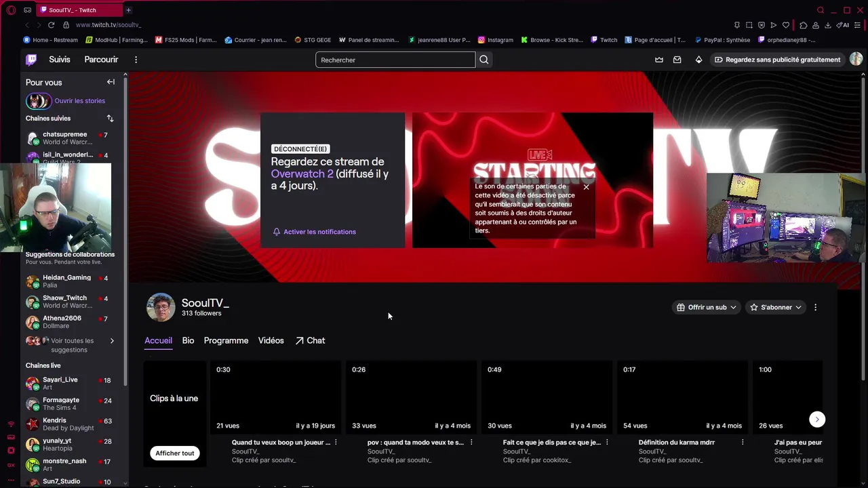Click the GX sidebar button
The height and width of the screenshot is (488, 868).
click(11, 465)
